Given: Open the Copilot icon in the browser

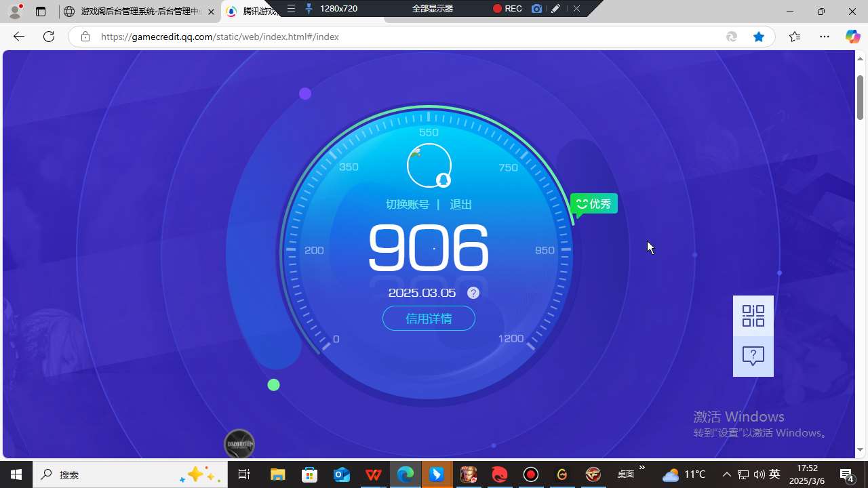Looking at the screenshot, I should (x=852, y=37).
